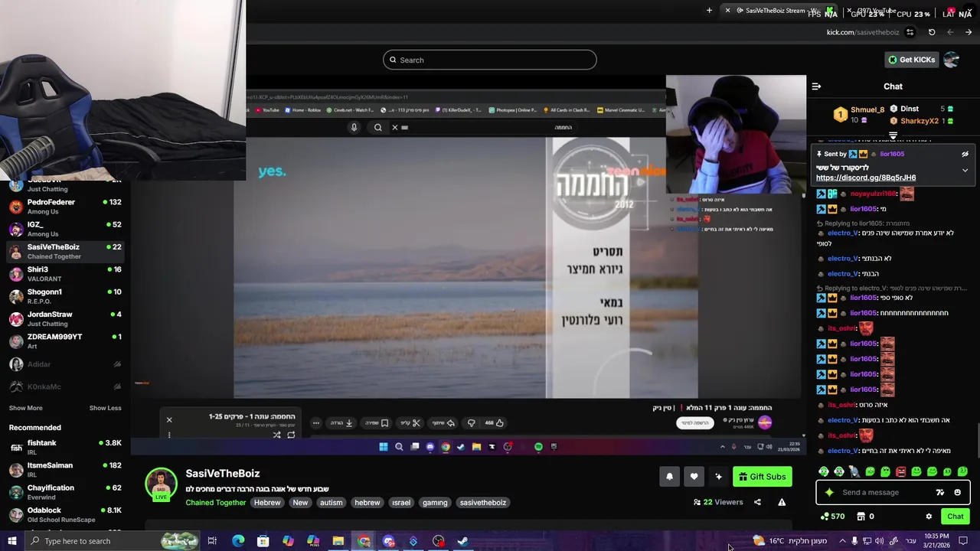Close the SasiVeTheBoiz Stream tab
The image size is (980, 551).
727,11
